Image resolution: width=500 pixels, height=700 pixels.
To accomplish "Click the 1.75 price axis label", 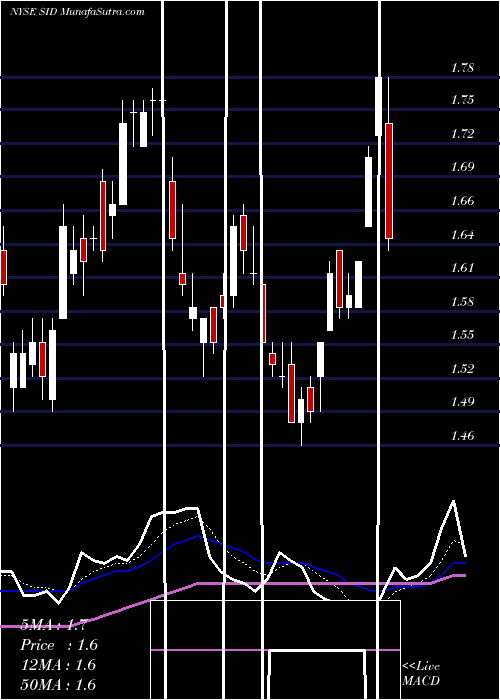I will tap(462, 100).
